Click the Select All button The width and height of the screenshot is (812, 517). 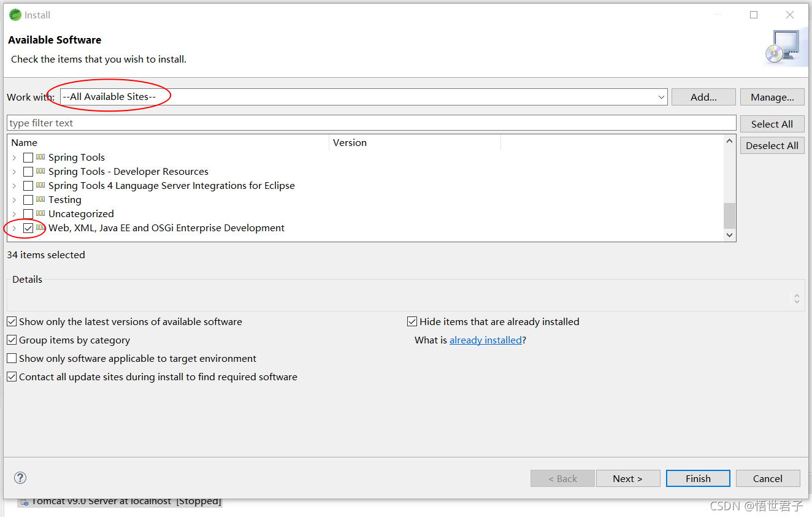coord(772,124)
